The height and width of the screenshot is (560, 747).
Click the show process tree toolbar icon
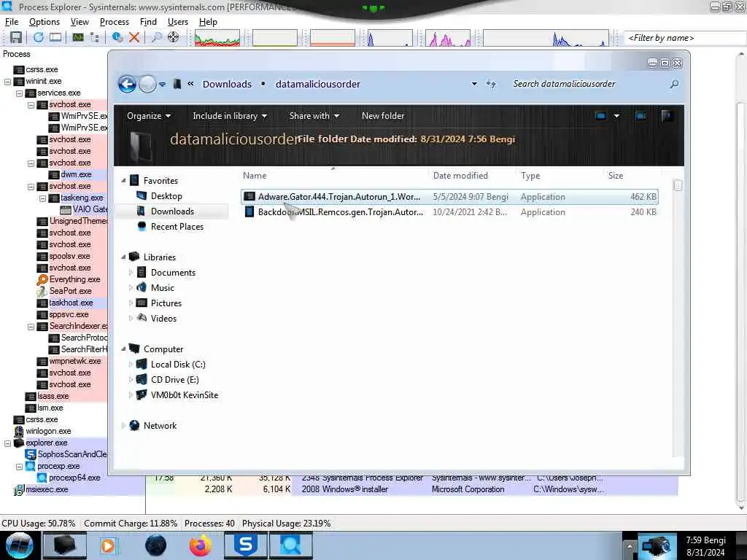(95, 37)
